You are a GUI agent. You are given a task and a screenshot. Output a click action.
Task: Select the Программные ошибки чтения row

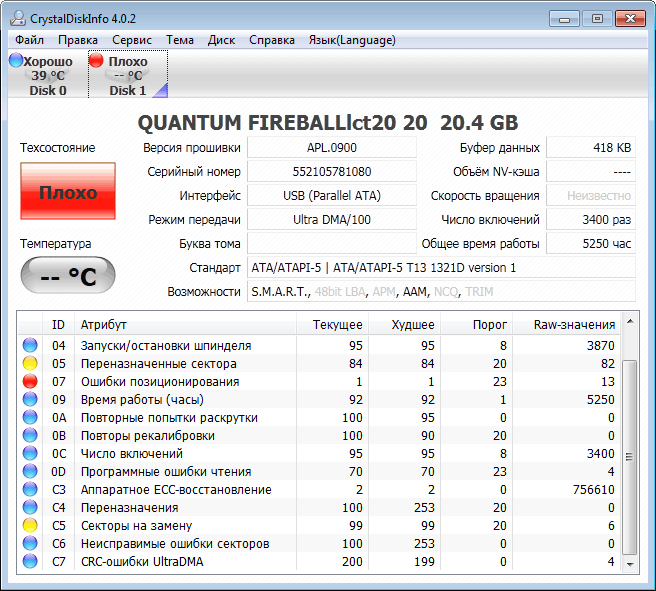coord(319,471)
